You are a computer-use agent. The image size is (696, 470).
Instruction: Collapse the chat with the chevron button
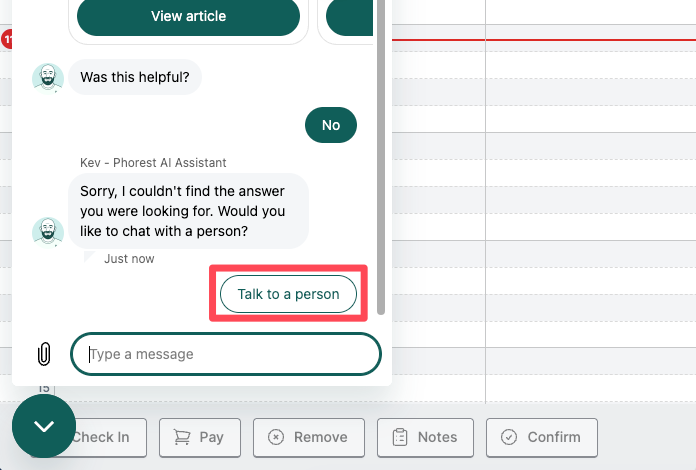(x=43, y=426)
